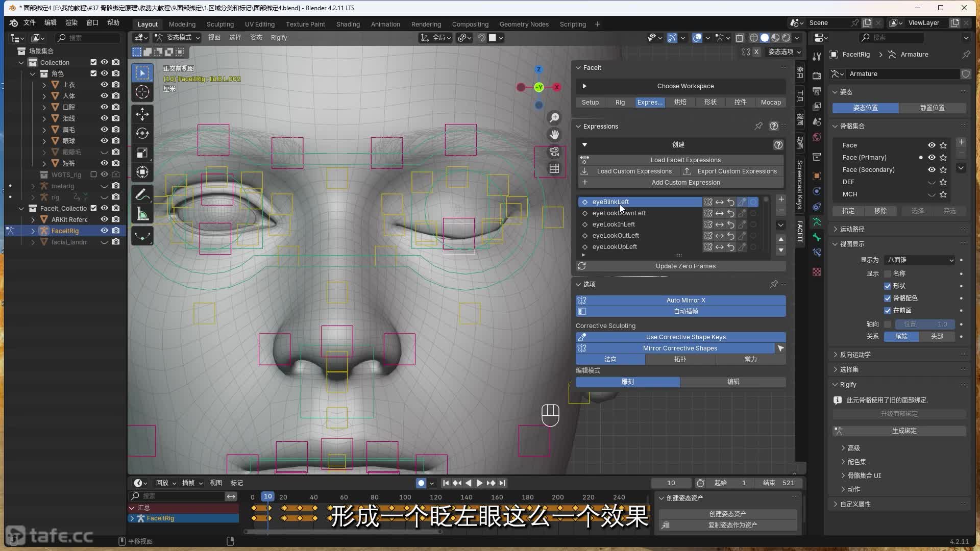
Task: Select the Annotate tool
Action: (142, 194)
